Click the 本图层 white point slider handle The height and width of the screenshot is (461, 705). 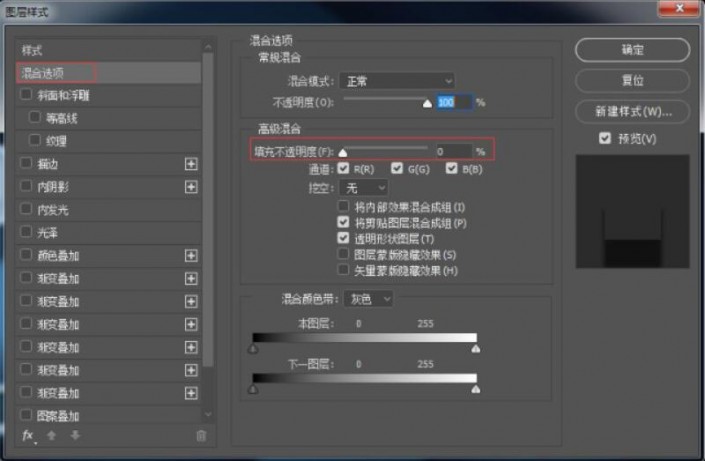click(x=476, y=349)
